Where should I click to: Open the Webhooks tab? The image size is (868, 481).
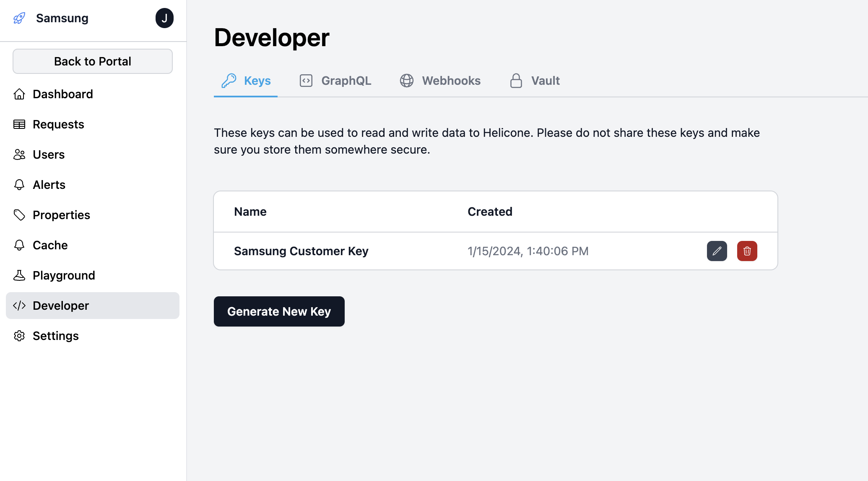coord(440,81)
